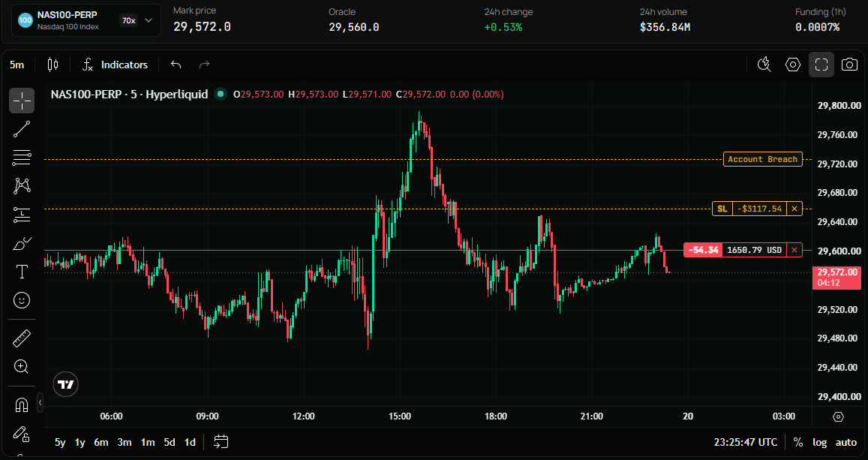
Task: Set chart range to 1d
Action: tap(190, 442)
